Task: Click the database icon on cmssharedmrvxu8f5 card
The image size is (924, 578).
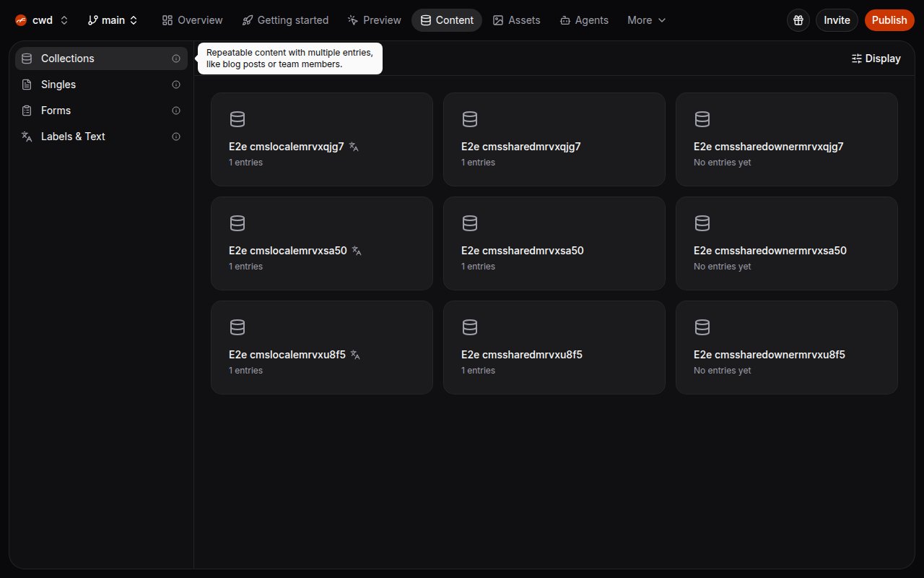Action: tap(470, 327)
